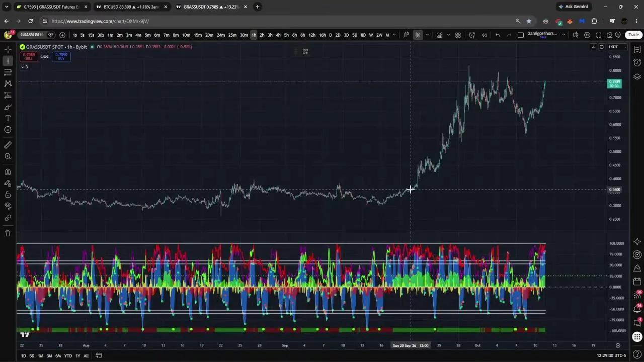Viewport: 644px width, 362px height.
Task: Select the text annotation tool
Action: (x=8, y=118)
